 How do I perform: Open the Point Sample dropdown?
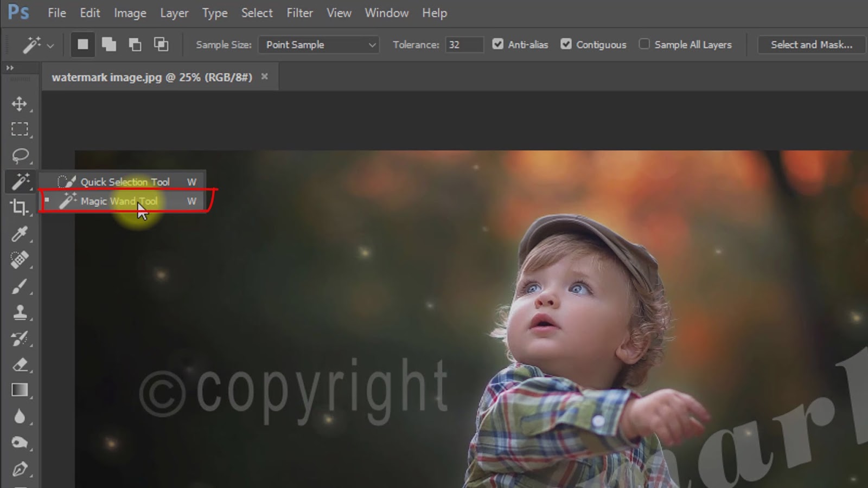(x=318, y=44)
